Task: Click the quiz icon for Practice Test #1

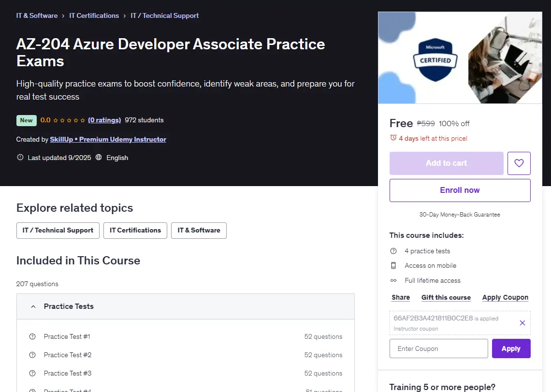Action: [32, 336]
